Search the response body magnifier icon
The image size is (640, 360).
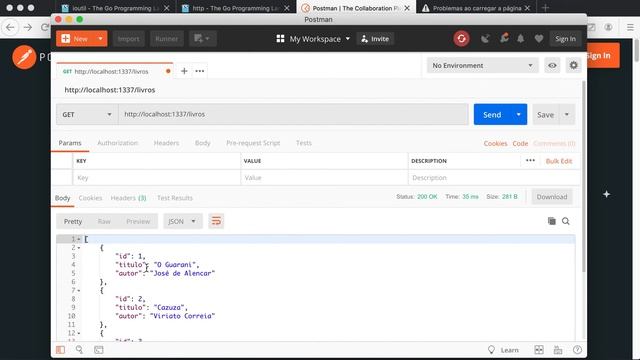click(566, 221)
